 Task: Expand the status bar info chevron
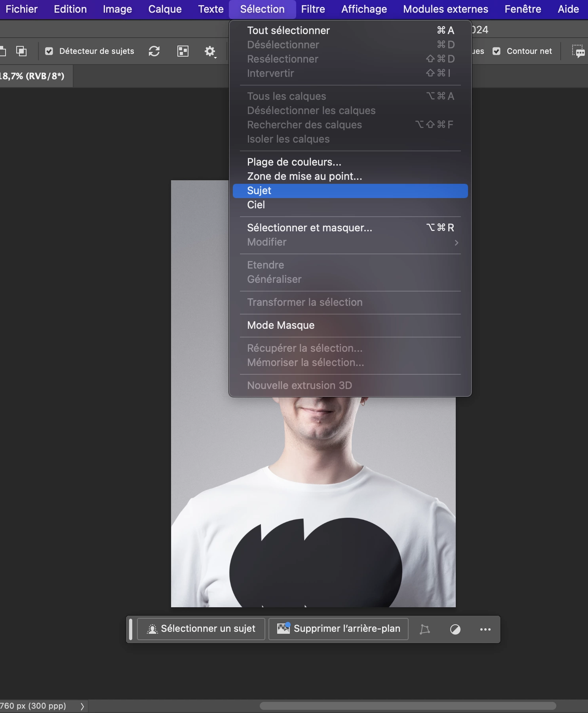[x=82, y=706]
